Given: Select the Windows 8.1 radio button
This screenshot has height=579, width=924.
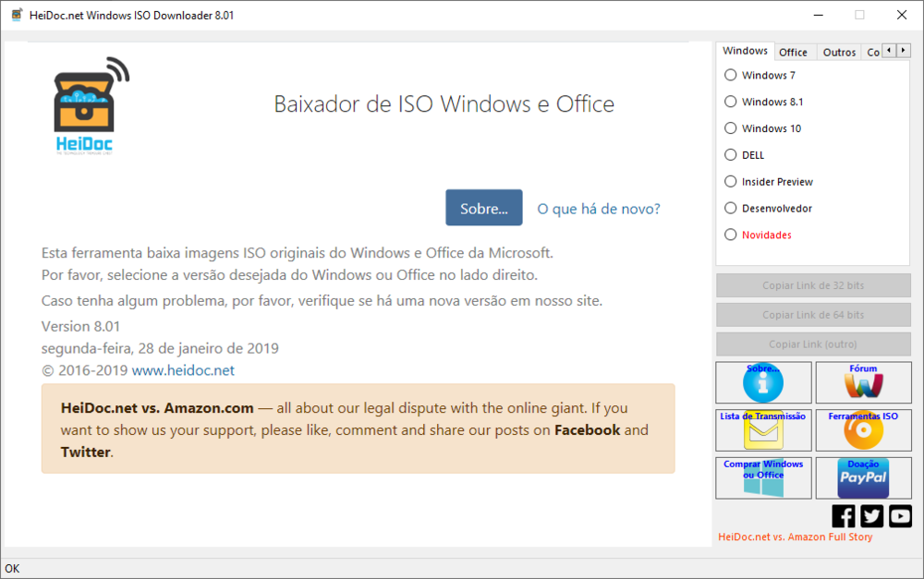Looking at the screenshot, I should (x=764, y=102).
